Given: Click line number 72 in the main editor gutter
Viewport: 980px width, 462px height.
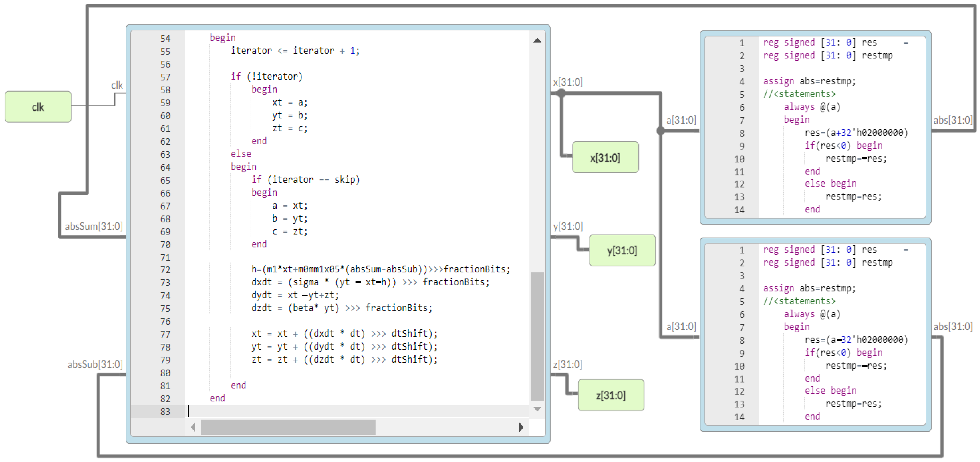Looking at the screenshot, I should (x=165, y=270).
